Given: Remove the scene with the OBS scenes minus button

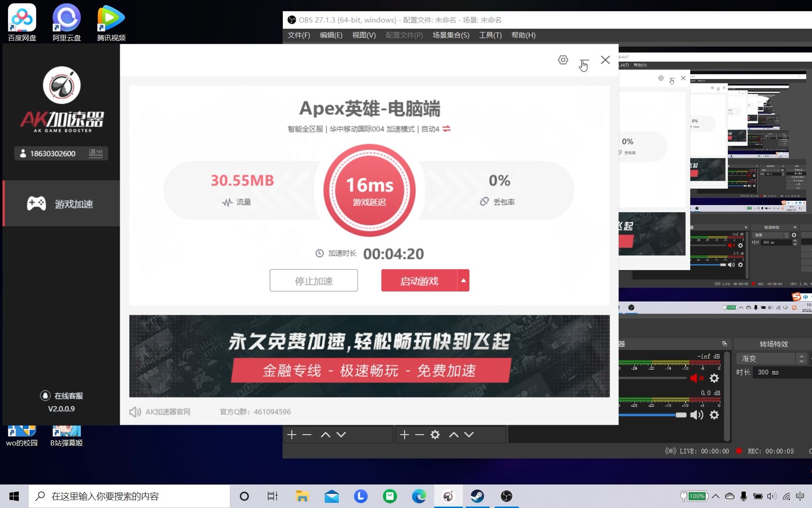Looking at the screenshot, I should coord(307,435).
